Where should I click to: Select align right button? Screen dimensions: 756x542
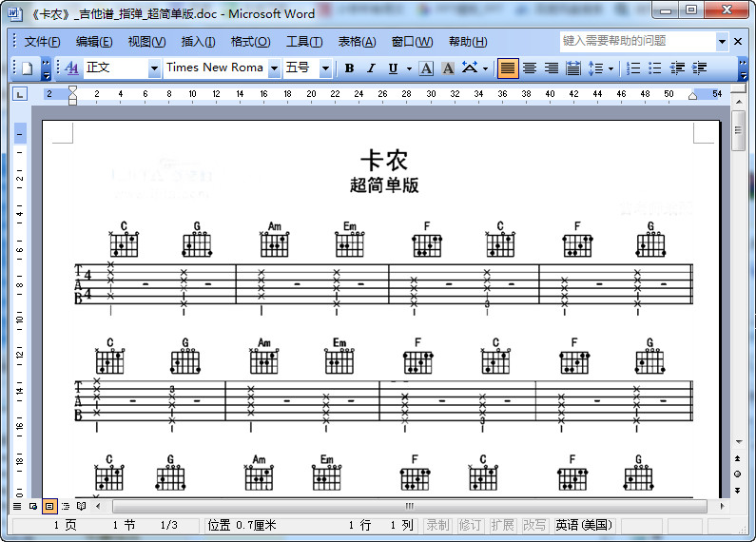pyautogui.click(x=552, y=68)
